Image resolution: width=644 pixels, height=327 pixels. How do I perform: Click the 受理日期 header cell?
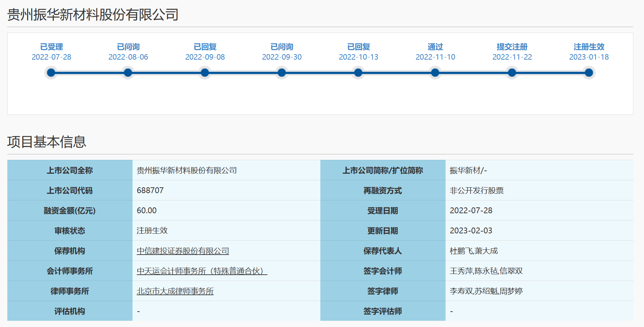pos(383,211)
